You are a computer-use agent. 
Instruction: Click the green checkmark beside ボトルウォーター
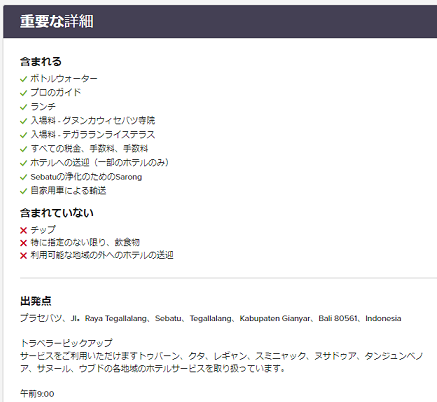(23, 79)
